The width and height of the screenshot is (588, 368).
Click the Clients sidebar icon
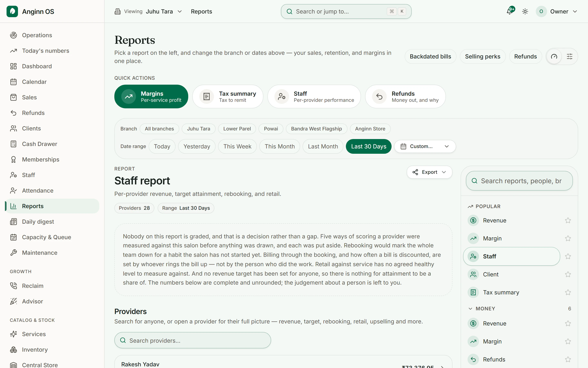(14, 129)
